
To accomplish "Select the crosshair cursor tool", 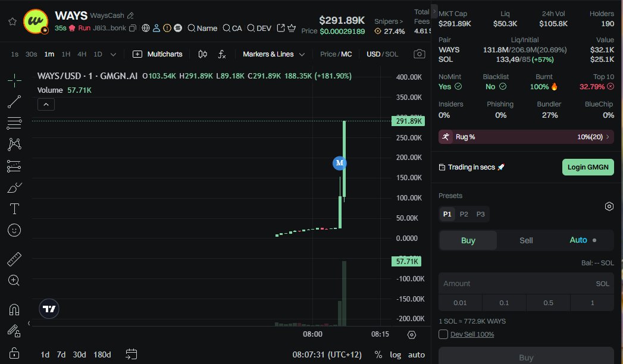I will tap(14, 80).
